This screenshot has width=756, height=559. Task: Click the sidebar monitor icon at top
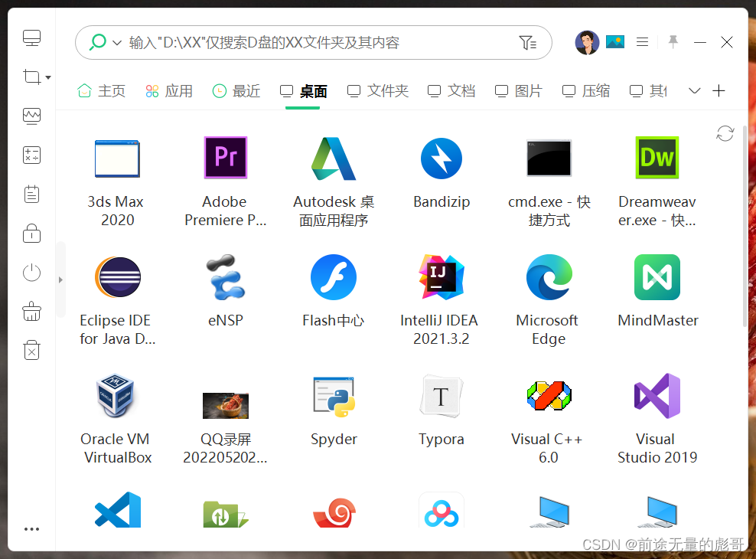pos(32,38)
